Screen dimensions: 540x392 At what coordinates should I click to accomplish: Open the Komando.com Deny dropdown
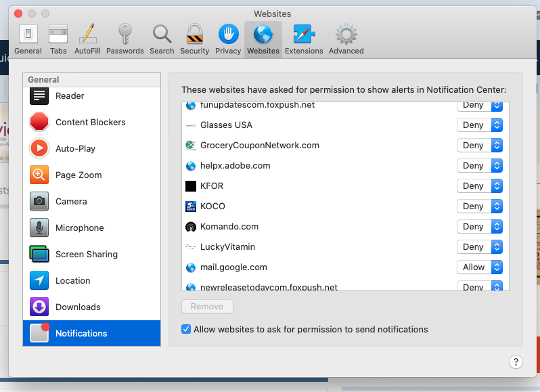[479, 227]
